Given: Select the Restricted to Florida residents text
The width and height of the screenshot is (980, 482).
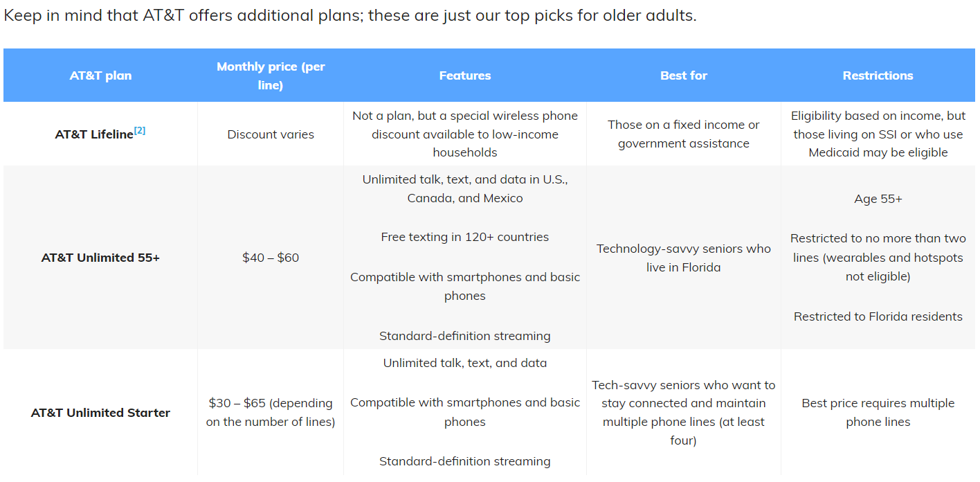Looking at the screenshot, I should (878, 316).
